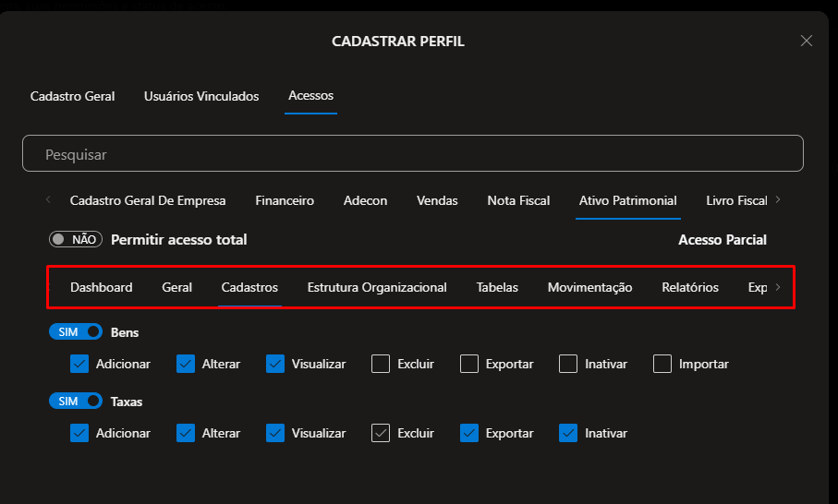Uncheck Adicionar under Bens
838x504 pixels.
79,364
